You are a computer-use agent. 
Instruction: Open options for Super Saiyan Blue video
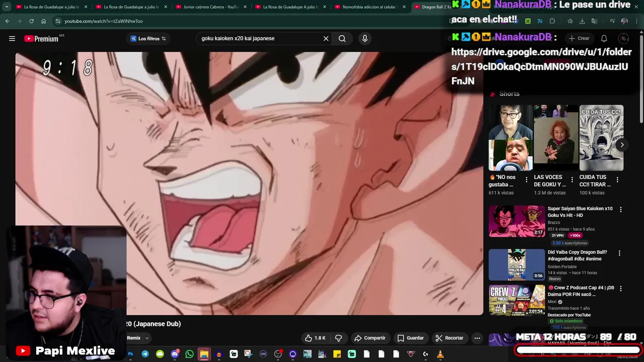pyautogui.click(x=620, y=210)
